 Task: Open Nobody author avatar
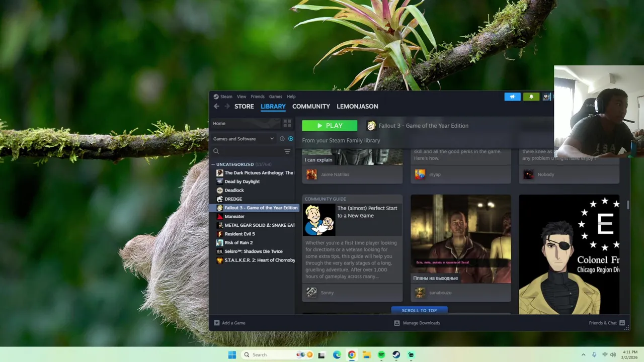click(x=528, y=174)
